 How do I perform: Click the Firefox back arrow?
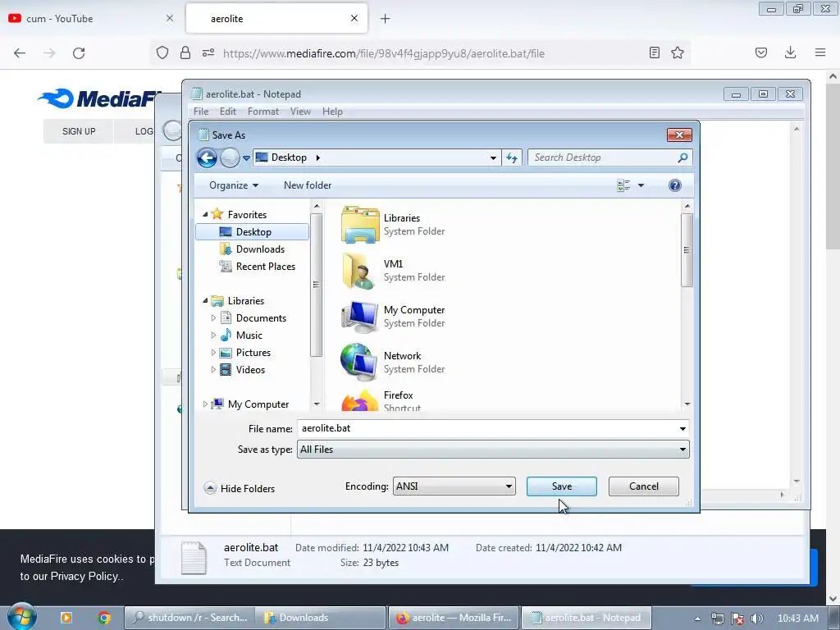click(x=20, y=53)
